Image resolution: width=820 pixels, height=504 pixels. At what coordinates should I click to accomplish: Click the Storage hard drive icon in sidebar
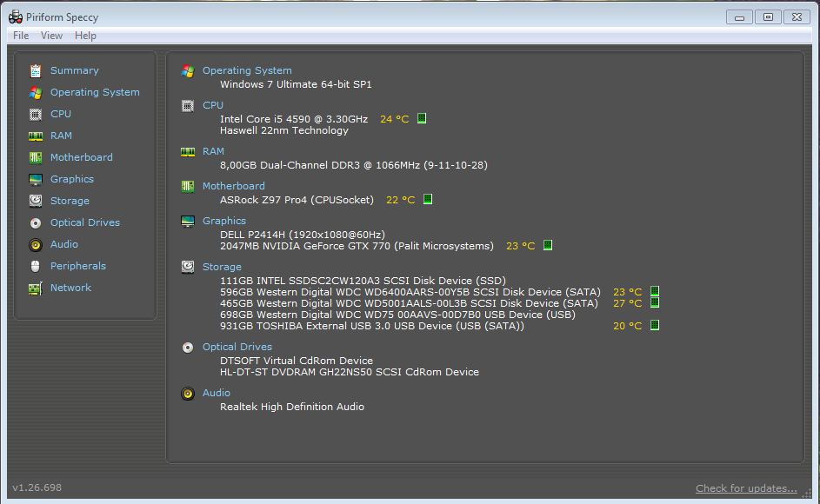(35, 202)
